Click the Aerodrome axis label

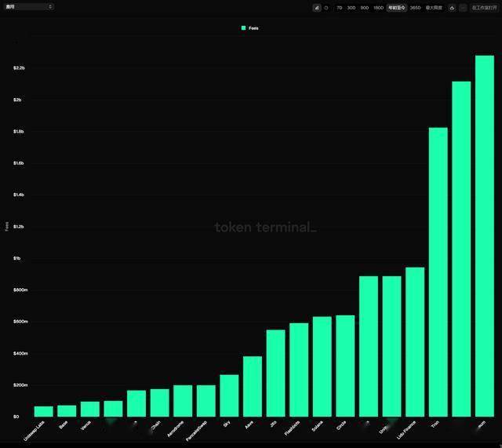176,429
